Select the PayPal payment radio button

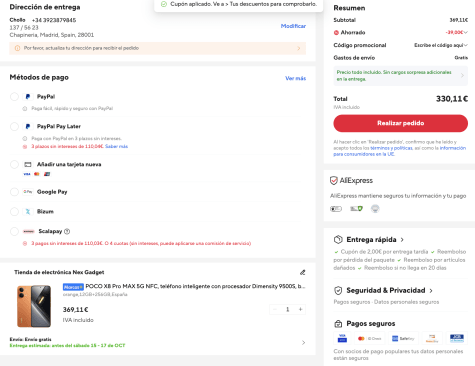tap(14, 97)
